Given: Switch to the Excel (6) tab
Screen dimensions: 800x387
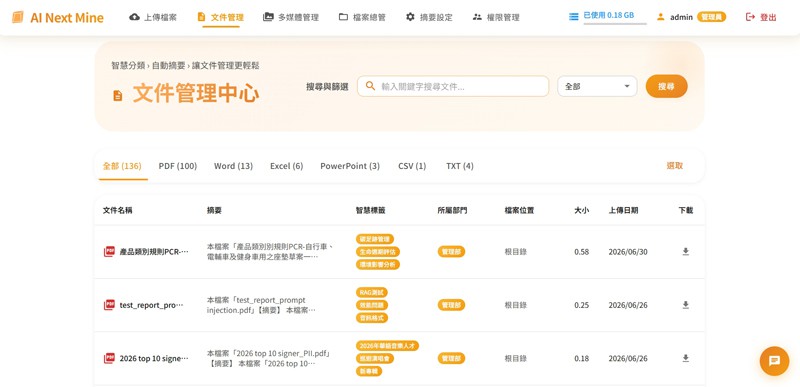Looking at the screenshot, I should [286, 166].
